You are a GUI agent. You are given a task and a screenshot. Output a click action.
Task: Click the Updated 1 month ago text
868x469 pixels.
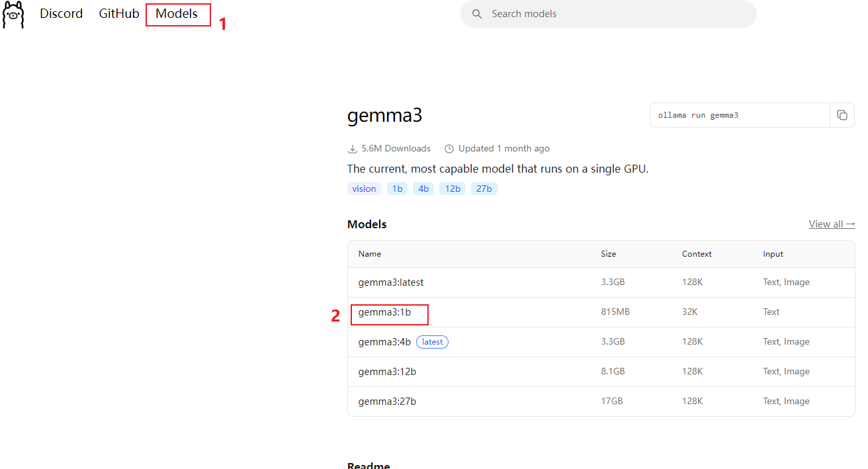coord(504,149)
